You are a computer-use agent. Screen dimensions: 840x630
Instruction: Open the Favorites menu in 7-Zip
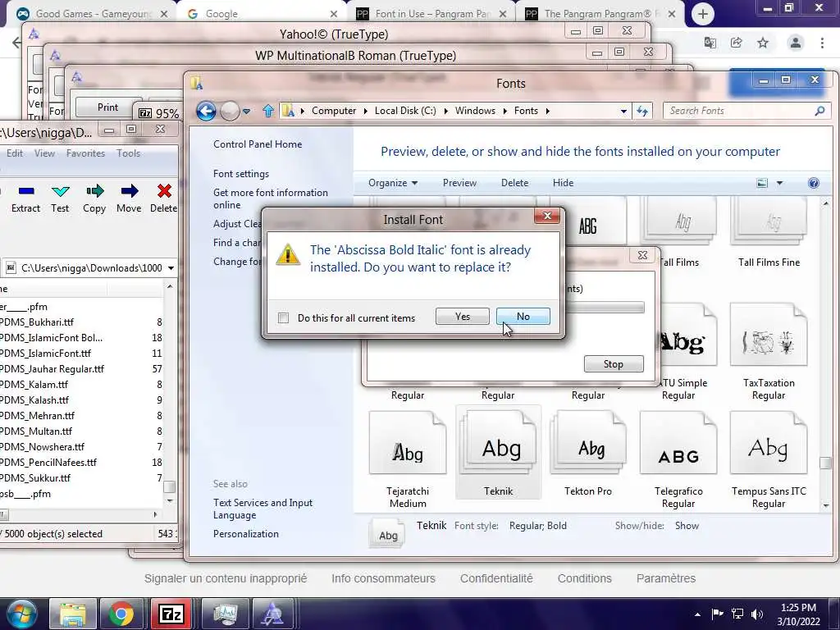point(85,153)
